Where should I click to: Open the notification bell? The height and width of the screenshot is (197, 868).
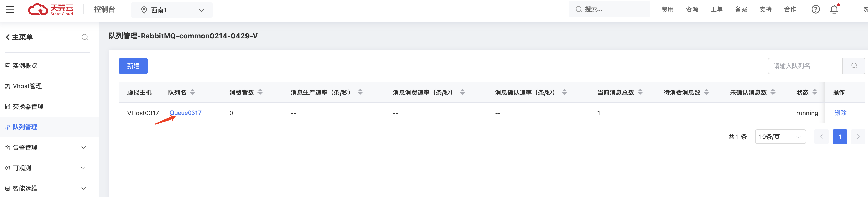pyautogui.click(x=834, y=9)
